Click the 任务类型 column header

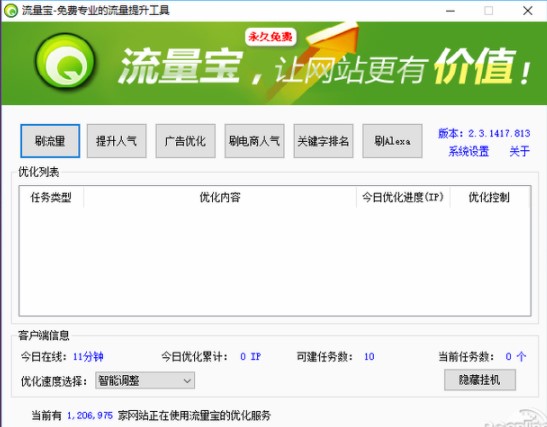[x=51, y=197]
